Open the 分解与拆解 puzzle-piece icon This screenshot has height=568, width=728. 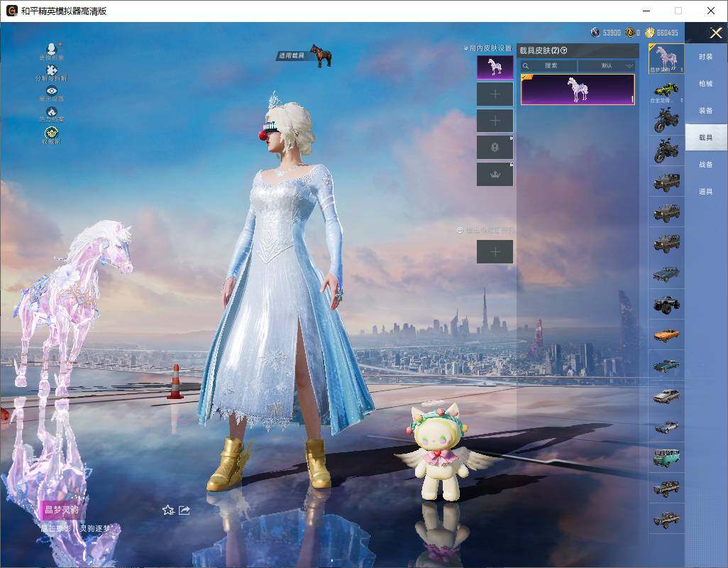(52, 70)
